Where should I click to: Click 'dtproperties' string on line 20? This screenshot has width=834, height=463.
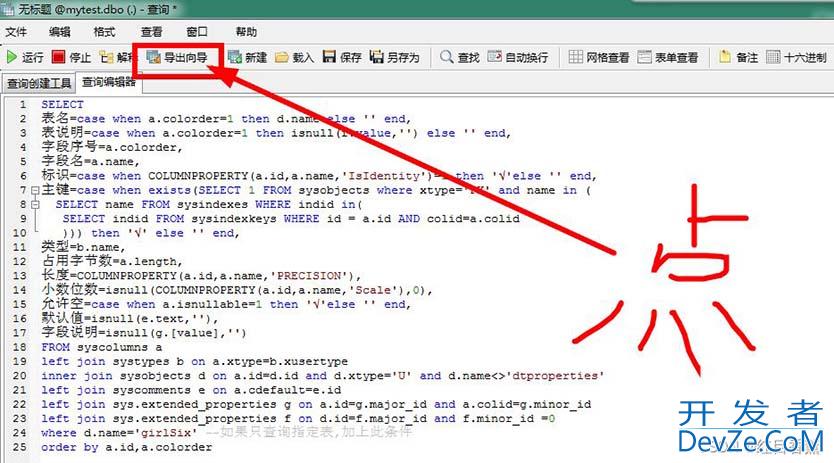pyautogui.click(x=557, y=376)
